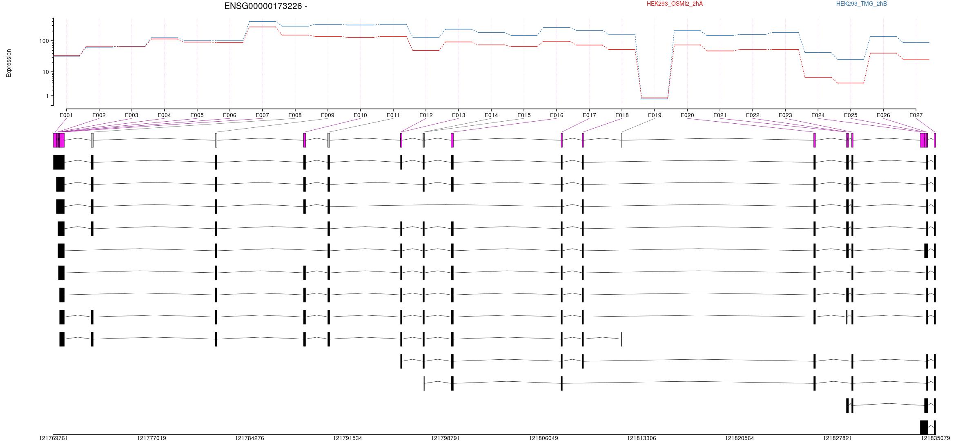Click last exon of transcript ending at E018 position
The width and height of the screenshot is (980, 445).
coord(622,339)
